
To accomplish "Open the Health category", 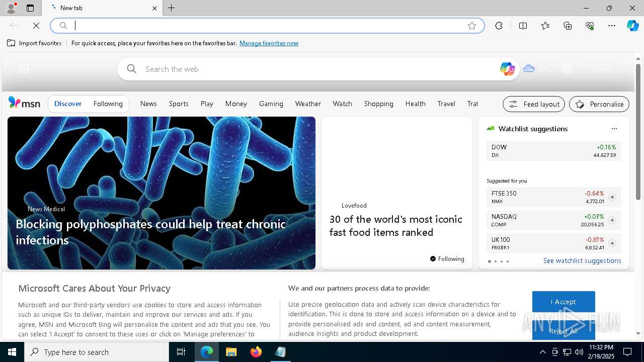I will coord(415,104).
